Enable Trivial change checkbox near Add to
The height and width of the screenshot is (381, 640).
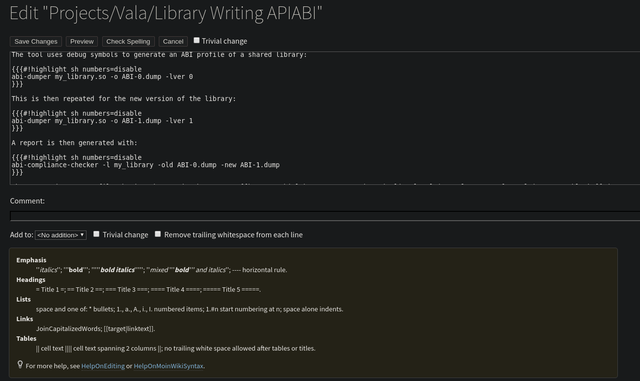[96, 234]
